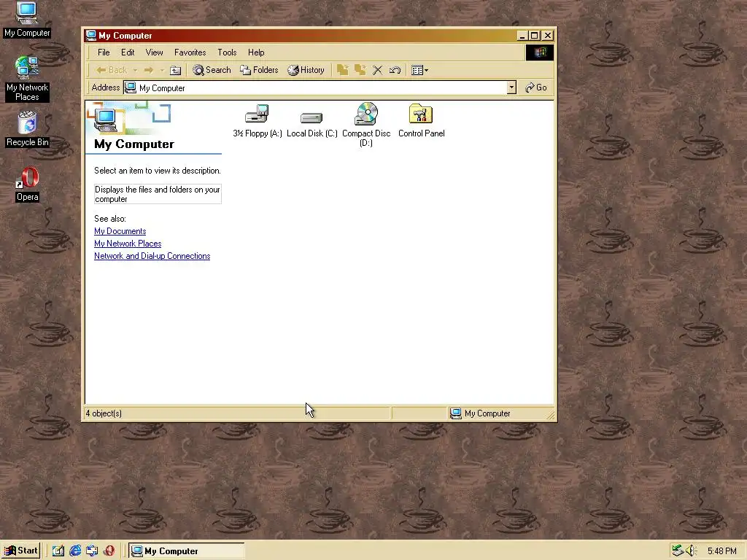The width and height of the screenshot is (747, 560).
Task: Select My Network Places desktop icon
Action: point(27,79)
